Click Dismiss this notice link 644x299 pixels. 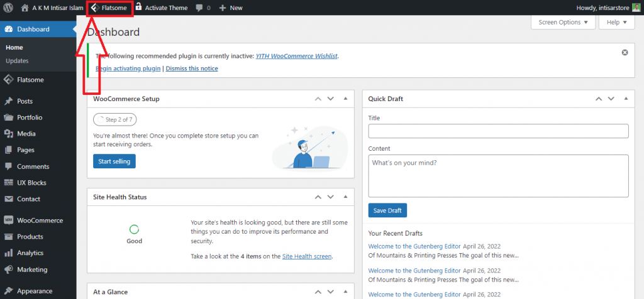click(x=192, y=68)
